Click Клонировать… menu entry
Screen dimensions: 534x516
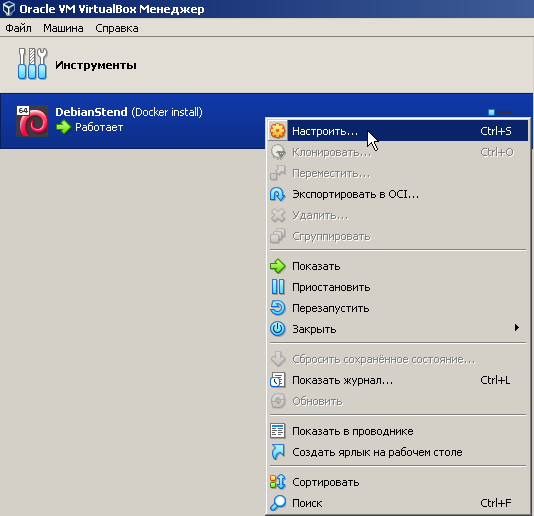pos(397,152)
